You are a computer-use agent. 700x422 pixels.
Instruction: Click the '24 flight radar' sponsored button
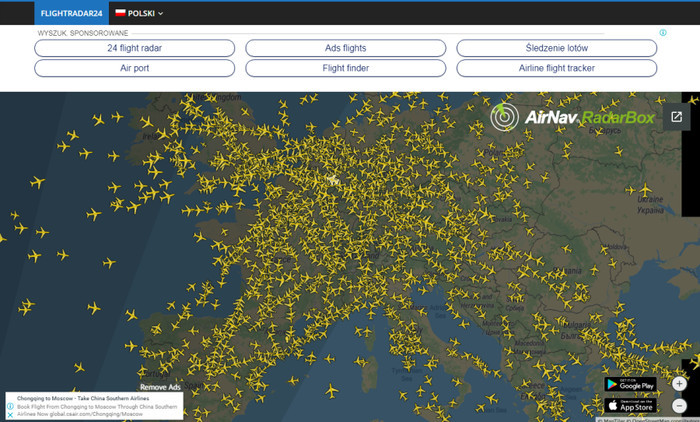(134, 48)
